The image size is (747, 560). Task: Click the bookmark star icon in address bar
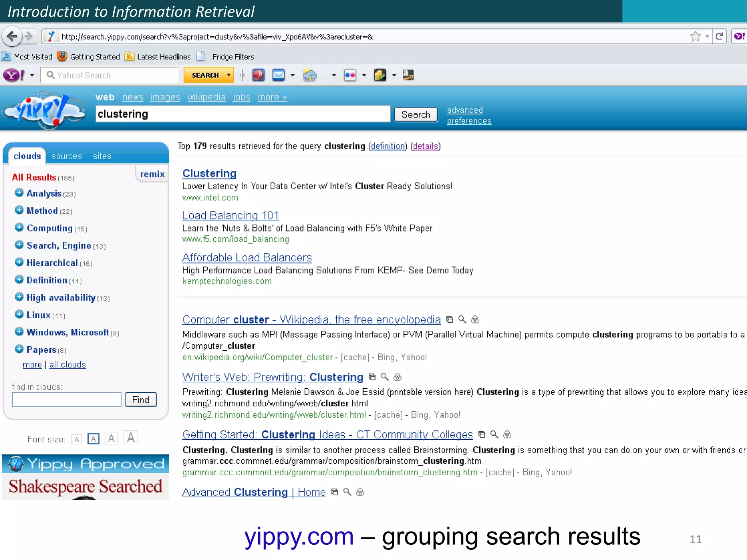[x=695, y=36]
